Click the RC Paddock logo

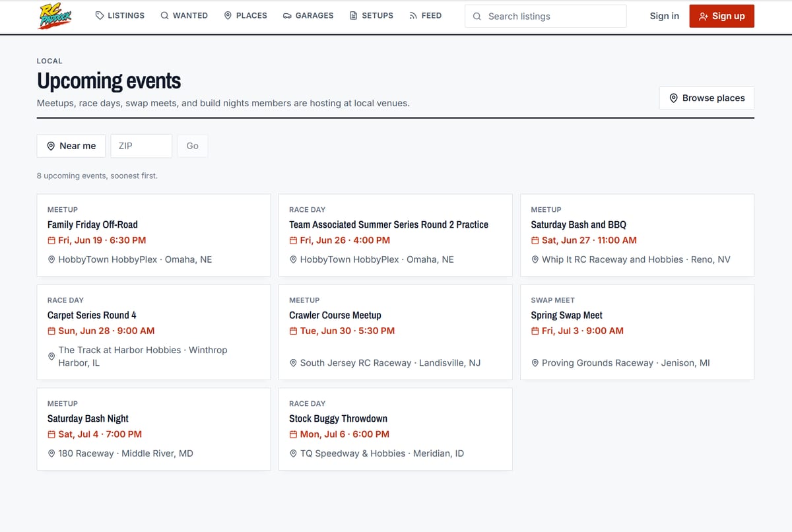tap(55, 17)
